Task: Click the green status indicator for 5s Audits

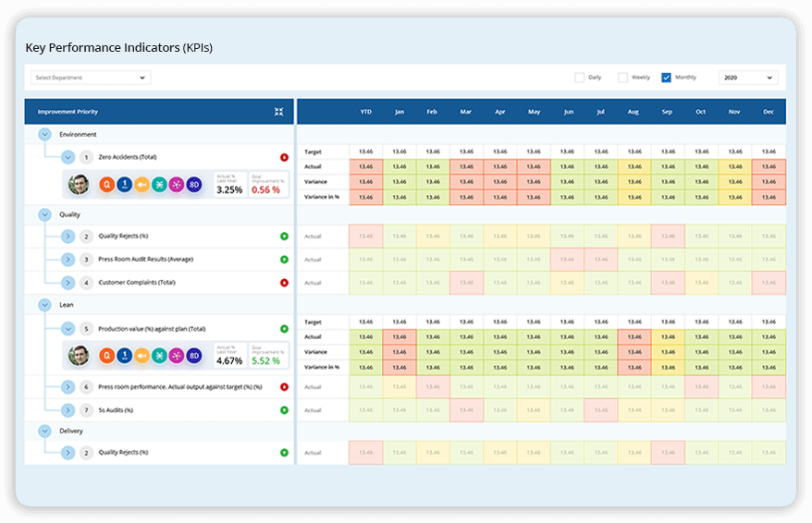Action: tap(284, 409)
